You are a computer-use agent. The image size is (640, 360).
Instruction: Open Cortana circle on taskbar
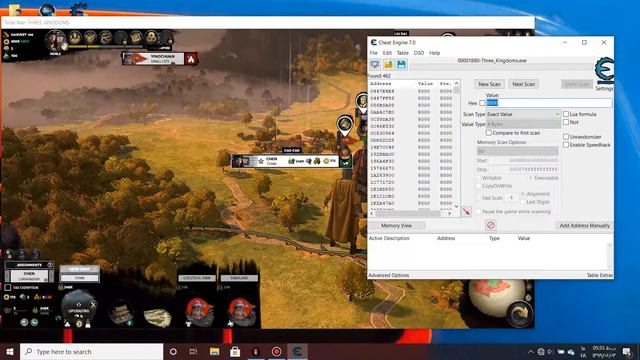(173, 351)
